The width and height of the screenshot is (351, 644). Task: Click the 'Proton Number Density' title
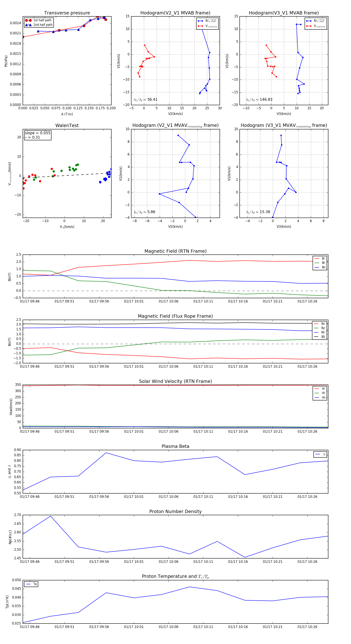(x=175, y=511)
